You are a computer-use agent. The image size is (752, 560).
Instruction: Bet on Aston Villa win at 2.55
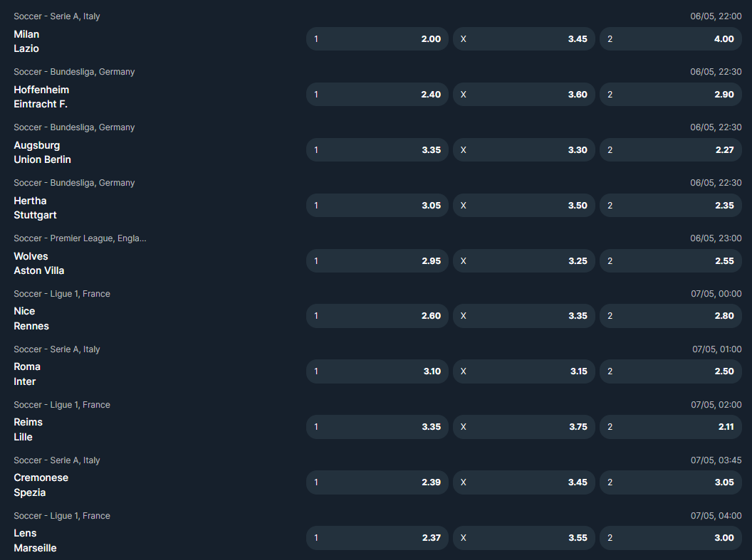[670, 261]
